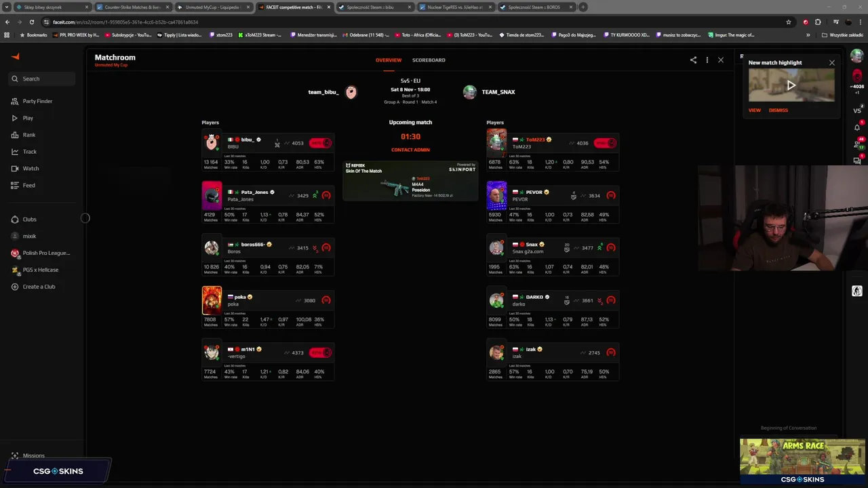Open Pata_Jones player avatar
This screenshot has height=488, width=868.
(212, 195)
